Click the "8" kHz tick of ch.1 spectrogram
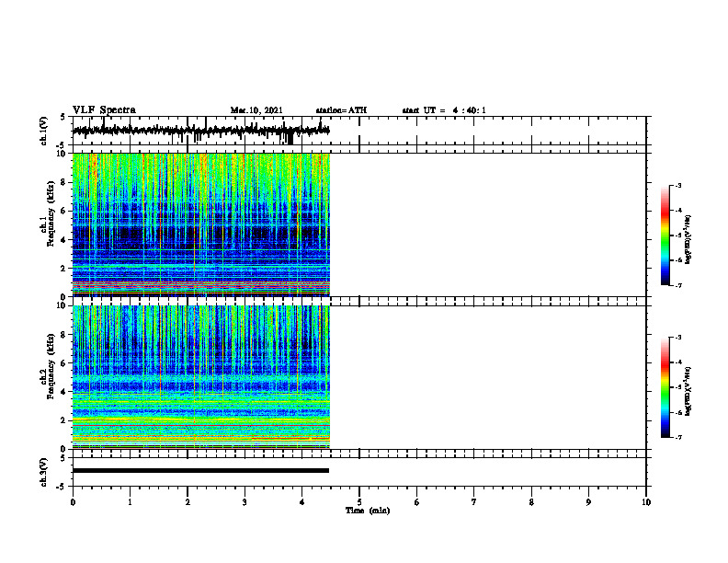The image size is (728, 563). [x=64, y=182]
